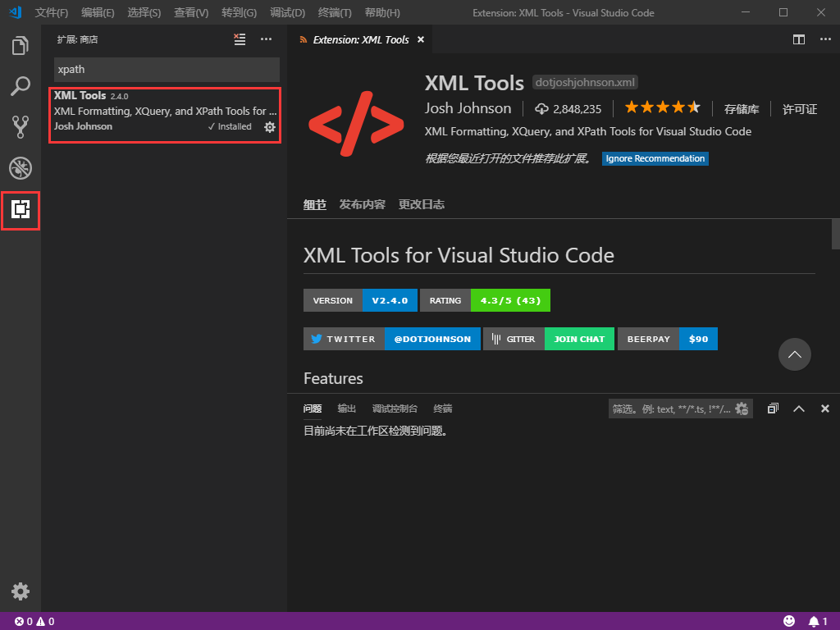
Task: Switch to the 问题 problems panel tab
Action: click(313, 409)
